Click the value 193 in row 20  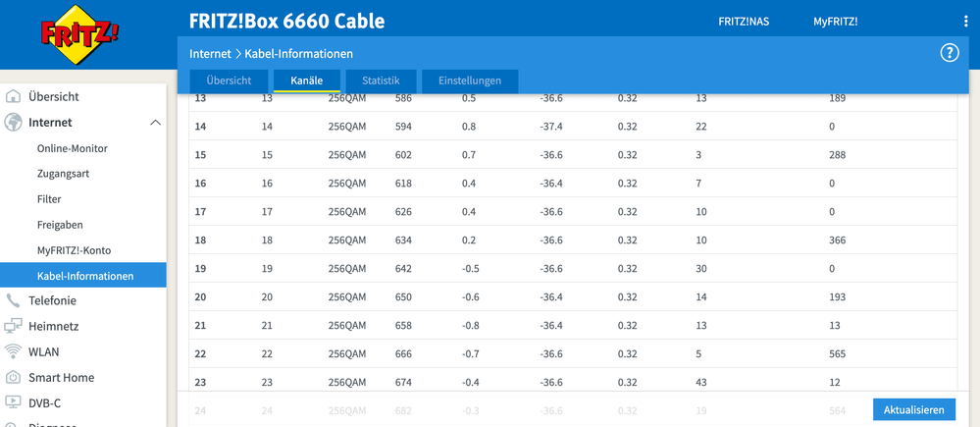838,297
